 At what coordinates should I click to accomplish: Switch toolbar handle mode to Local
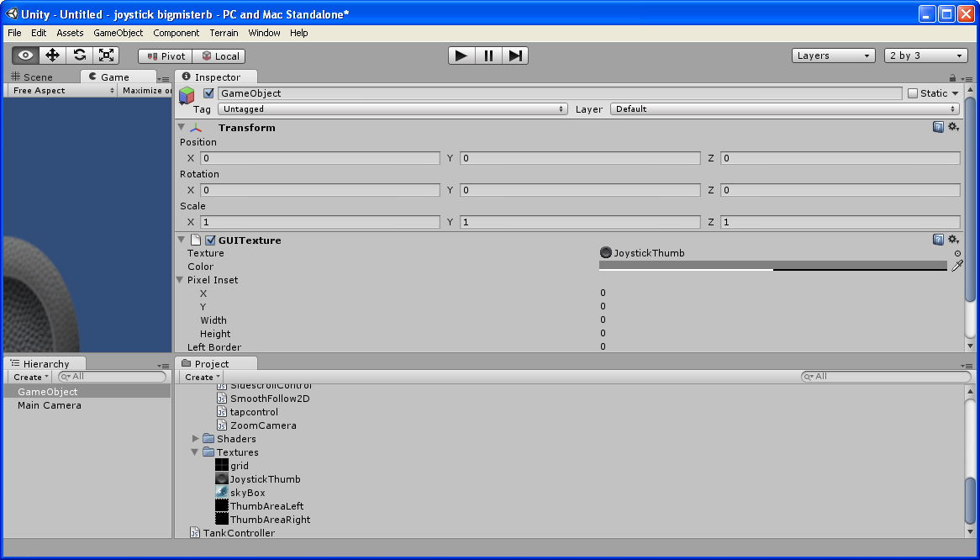[220, 55]
